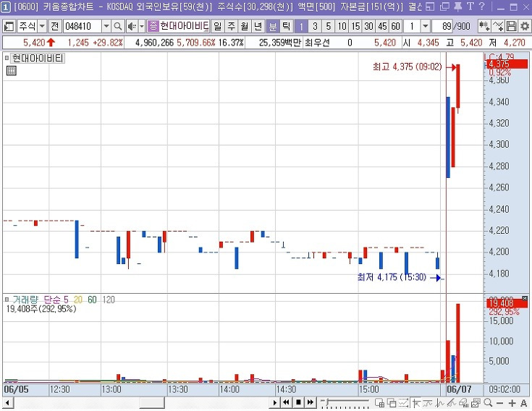The image size is (532, 411).
Task: Open chart settings gear icon
Action: (x=525, y=26)
